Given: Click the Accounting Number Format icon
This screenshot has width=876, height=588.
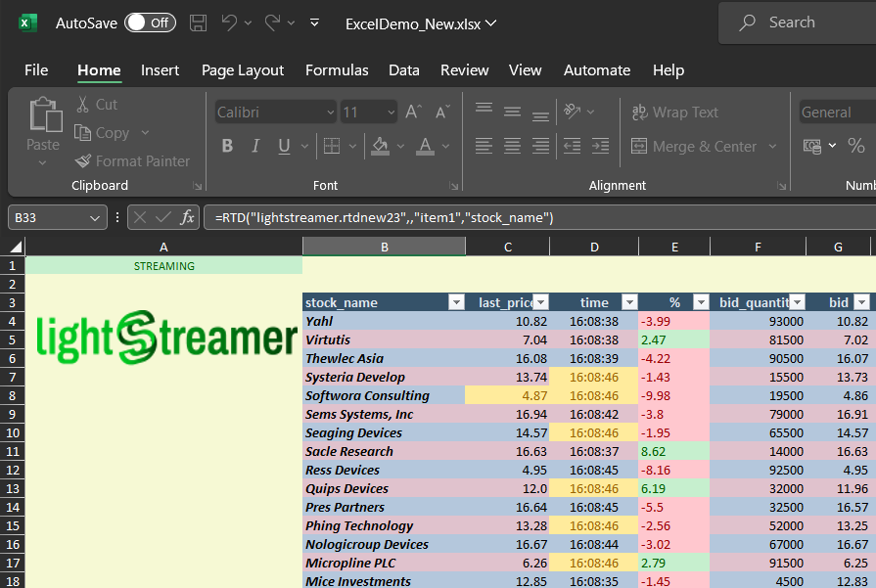Looking at the screenshot, I should point(812,146).
